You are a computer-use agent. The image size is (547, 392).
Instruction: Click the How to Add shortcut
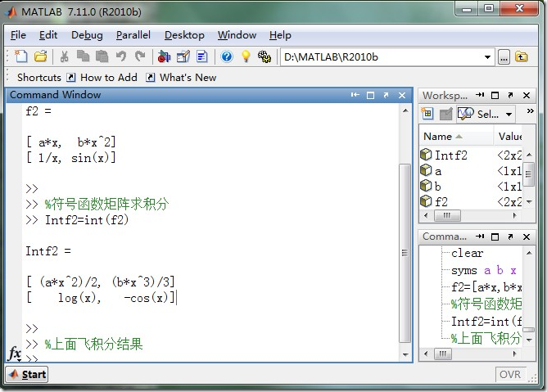(102, 78)
